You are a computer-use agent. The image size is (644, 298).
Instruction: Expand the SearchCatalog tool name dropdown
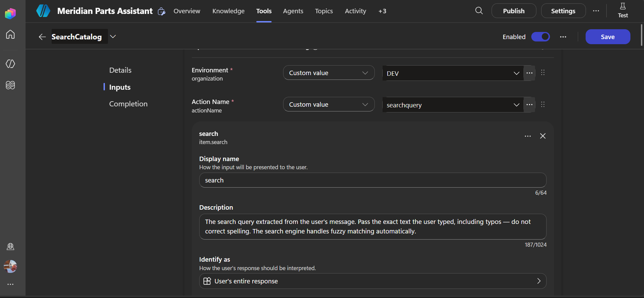[113, 36]
